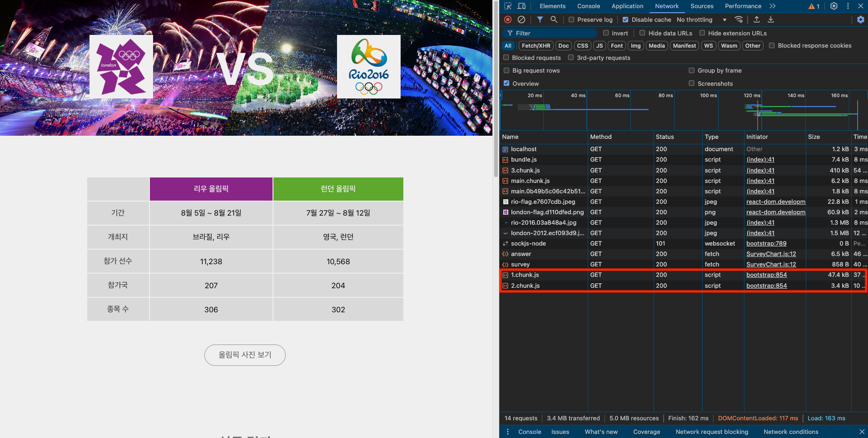Enable the Preserve log checkbox
Viewport: 868px width, 438px height.
point(571,20)
